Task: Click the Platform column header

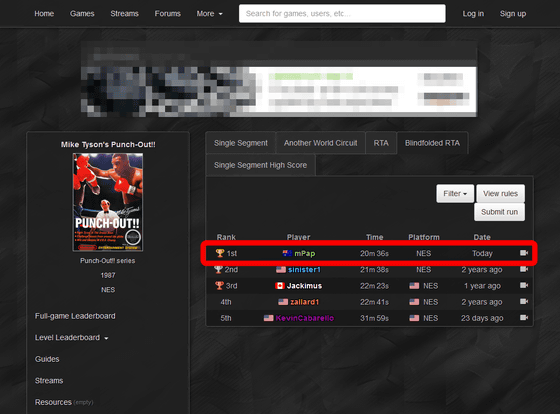Action: click(x=424, y=237)
